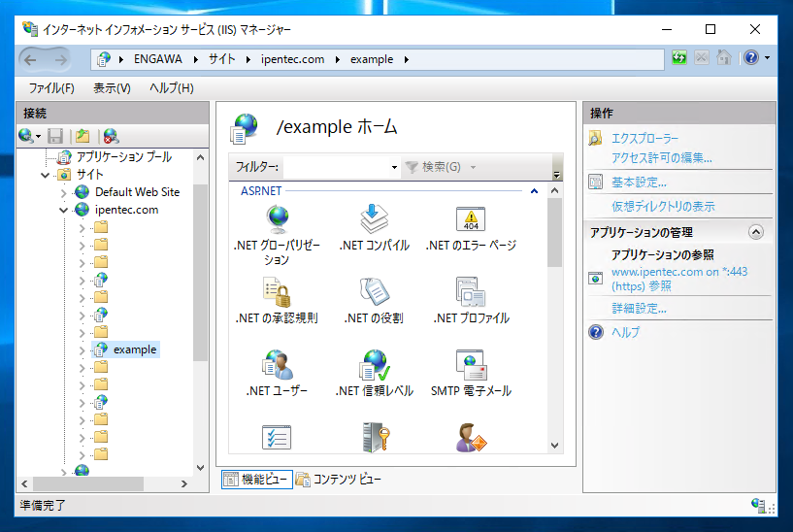Click サイト in the address breadcrumb
Viewport: 793px width, 532px height.
point(221,59)
